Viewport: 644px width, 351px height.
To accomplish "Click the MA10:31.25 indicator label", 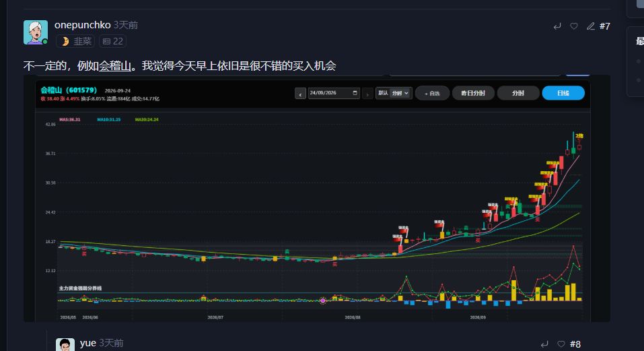I will (109, 120).
